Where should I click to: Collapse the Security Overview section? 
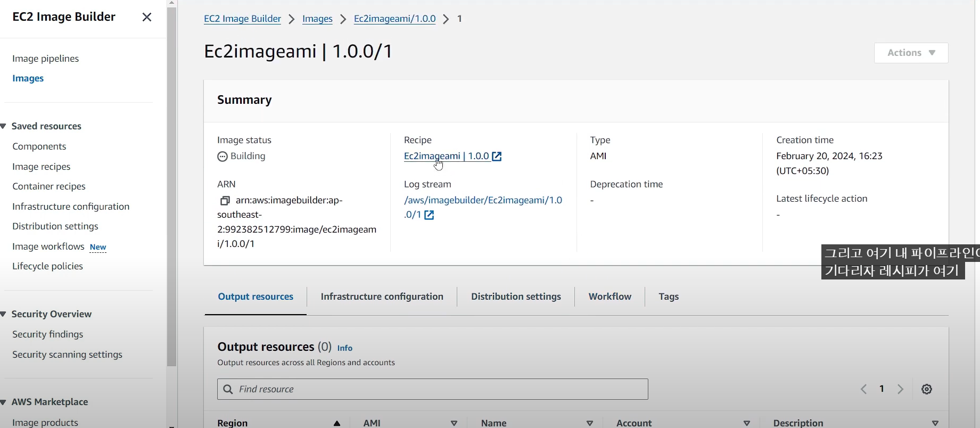pos(4,314)
